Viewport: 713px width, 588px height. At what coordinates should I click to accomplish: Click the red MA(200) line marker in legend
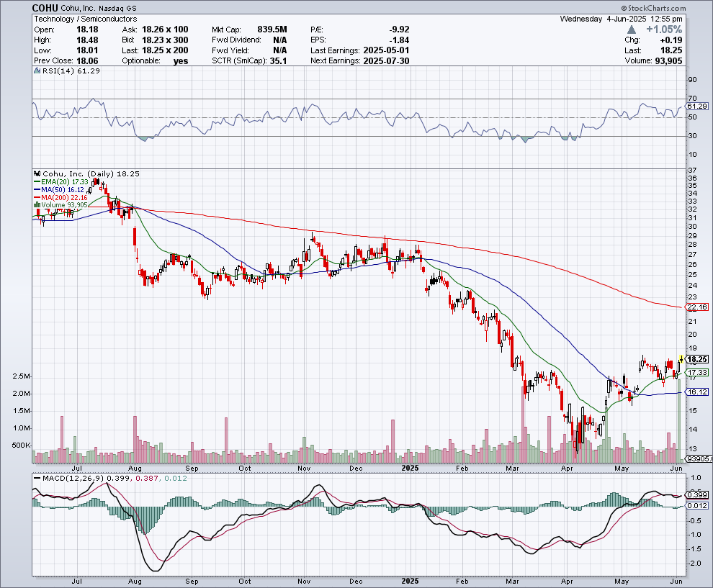(x=36, y=197)
